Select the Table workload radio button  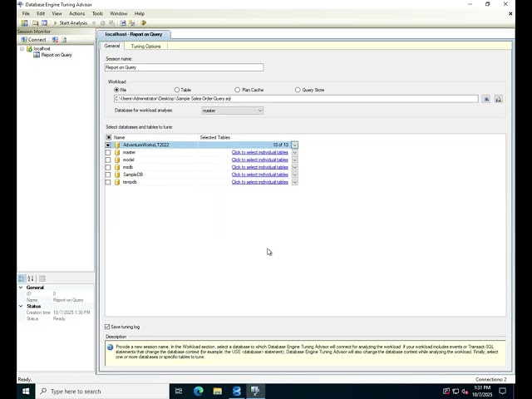pos(177,90)
